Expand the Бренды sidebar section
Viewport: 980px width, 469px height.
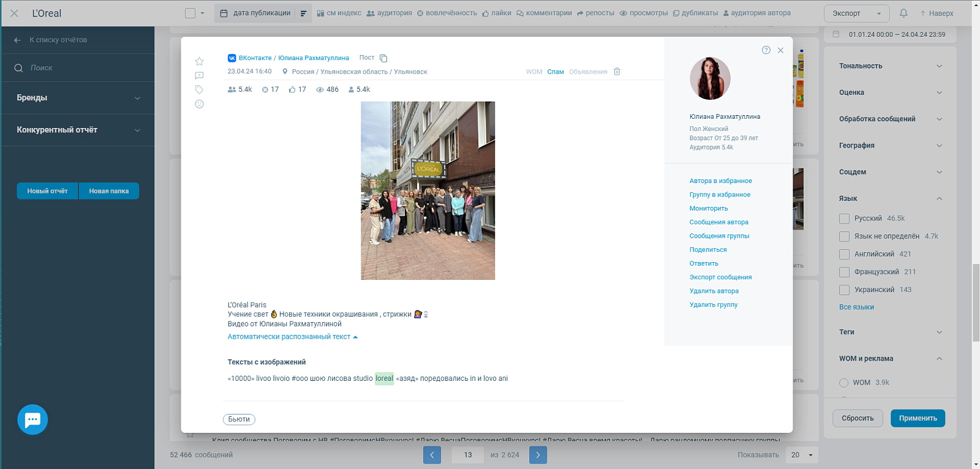(x=78, y=98)
